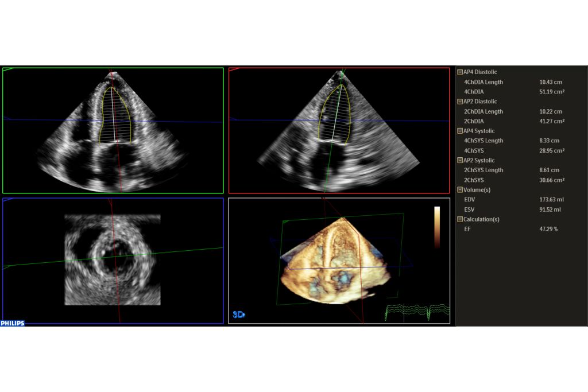This screenshot has height=392, width=588.
Task: Collapse the AP4 Systolic section
Action: (460, 131)
